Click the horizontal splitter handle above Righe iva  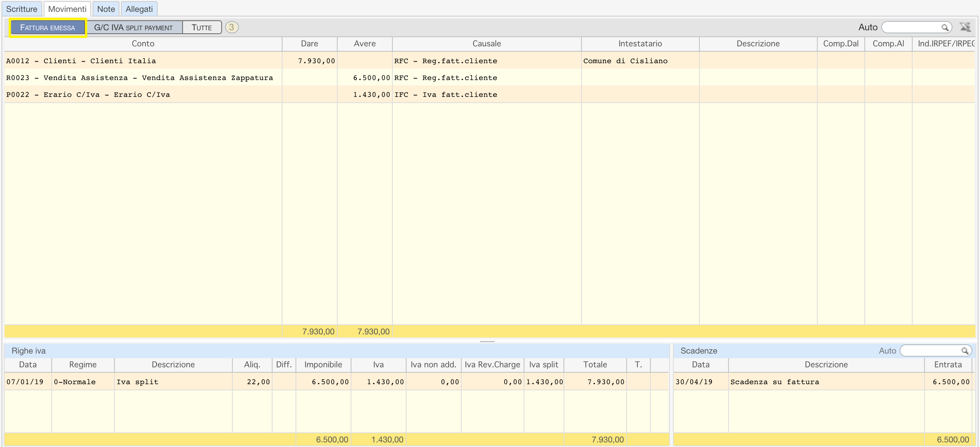coord(487,341)
